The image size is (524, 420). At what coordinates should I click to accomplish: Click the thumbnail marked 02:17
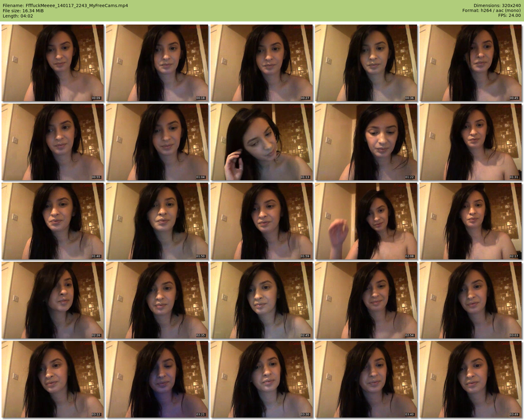471,221
